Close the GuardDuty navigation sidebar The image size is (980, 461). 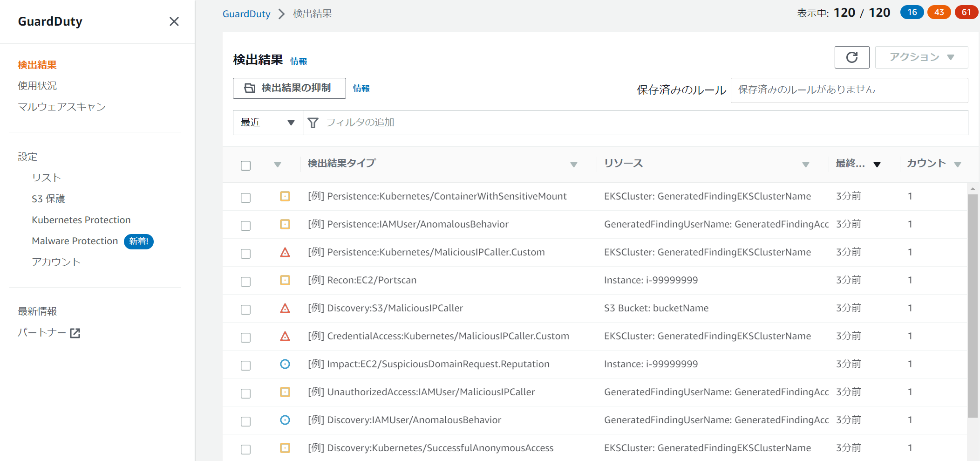click(x=174, y=21)
